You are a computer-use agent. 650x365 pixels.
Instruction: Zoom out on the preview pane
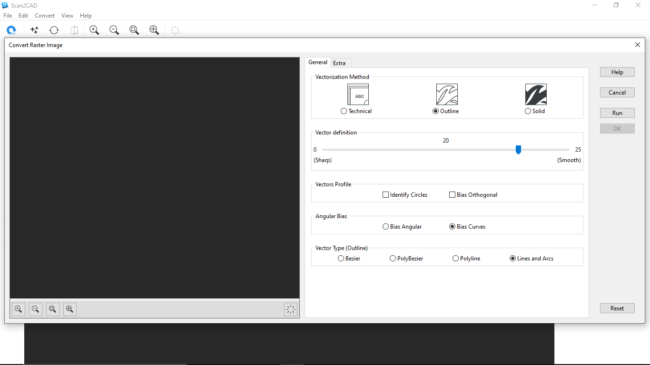coord(35,309)
